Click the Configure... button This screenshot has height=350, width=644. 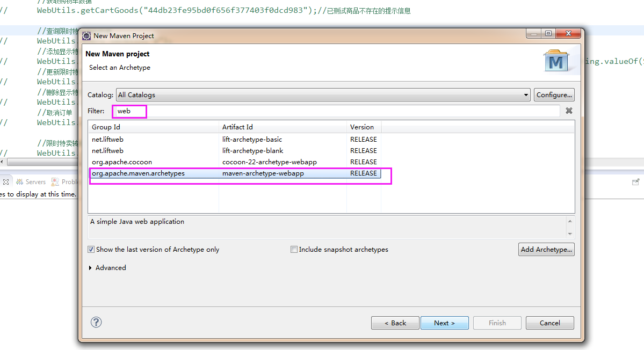[x=554, y=95]
